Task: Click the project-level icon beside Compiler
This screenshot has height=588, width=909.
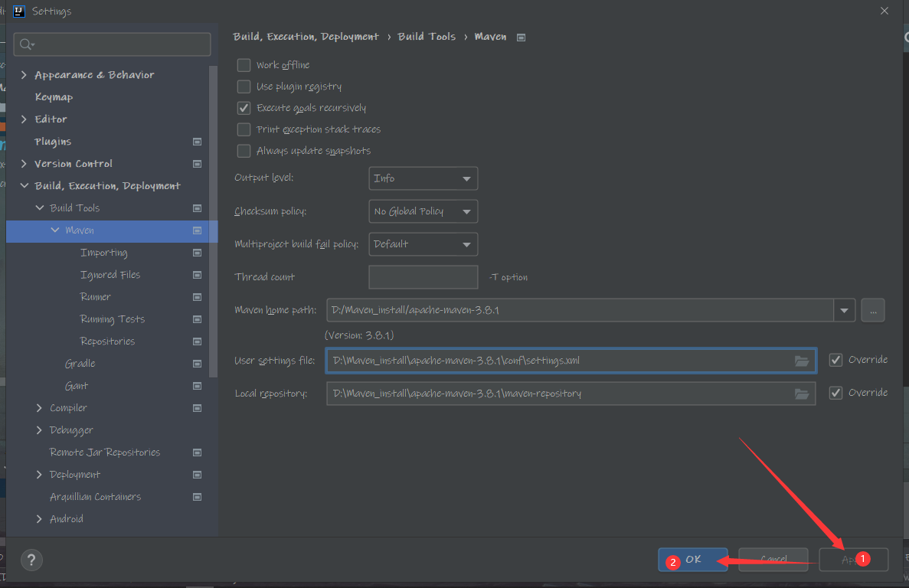Action: pos(197,408)
